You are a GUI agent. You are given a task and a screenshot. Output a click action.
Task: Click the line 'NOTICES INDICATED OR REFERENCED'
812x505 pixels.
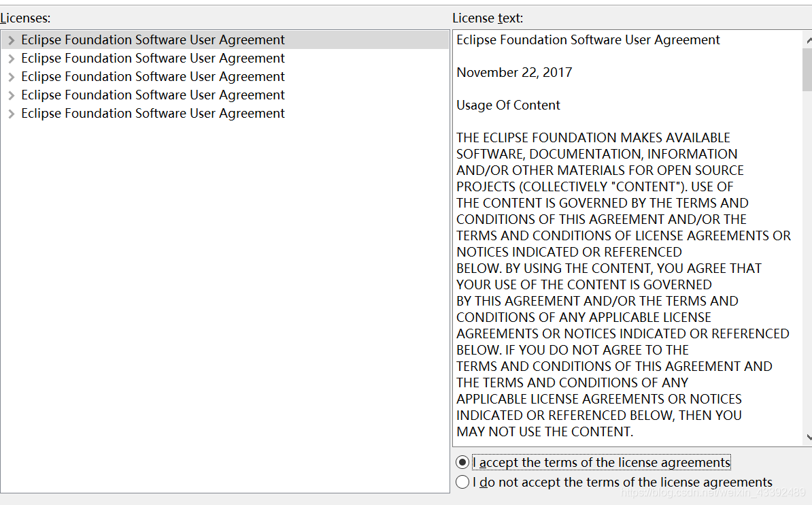[569, 252]
